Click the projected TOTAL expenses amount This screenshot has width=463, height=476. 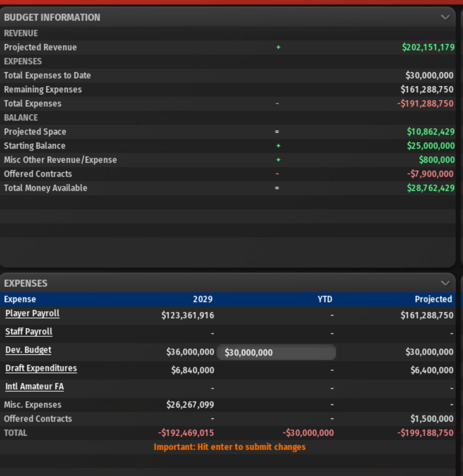tap(425, 433)
